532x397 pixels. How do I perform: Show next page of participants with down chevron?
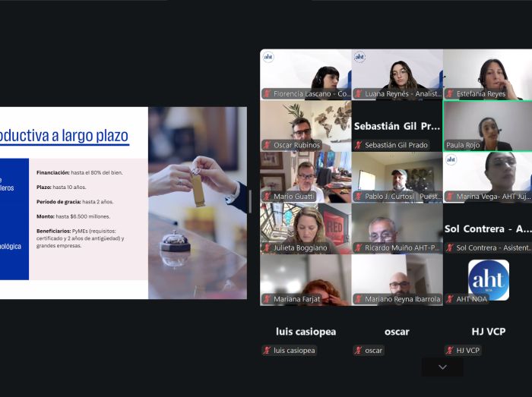click(x=442, y=367)
